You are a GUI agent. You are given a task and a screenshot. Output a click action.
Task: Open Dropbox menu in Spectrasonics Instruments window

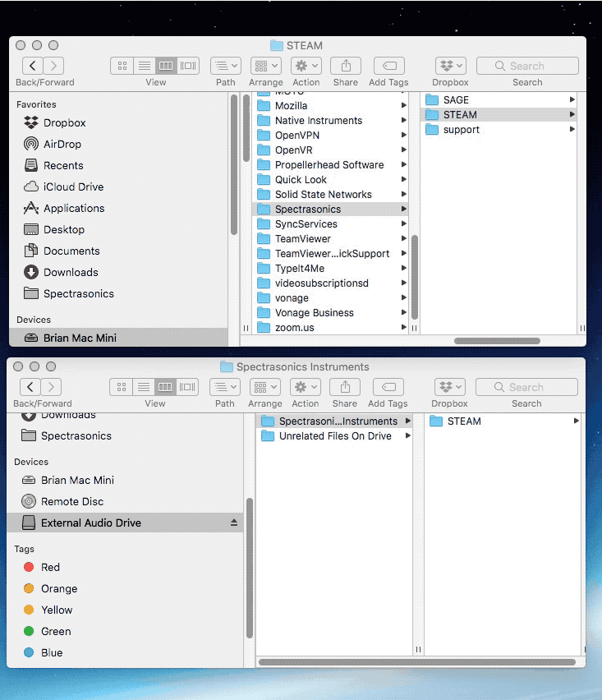tap(450, 387)
